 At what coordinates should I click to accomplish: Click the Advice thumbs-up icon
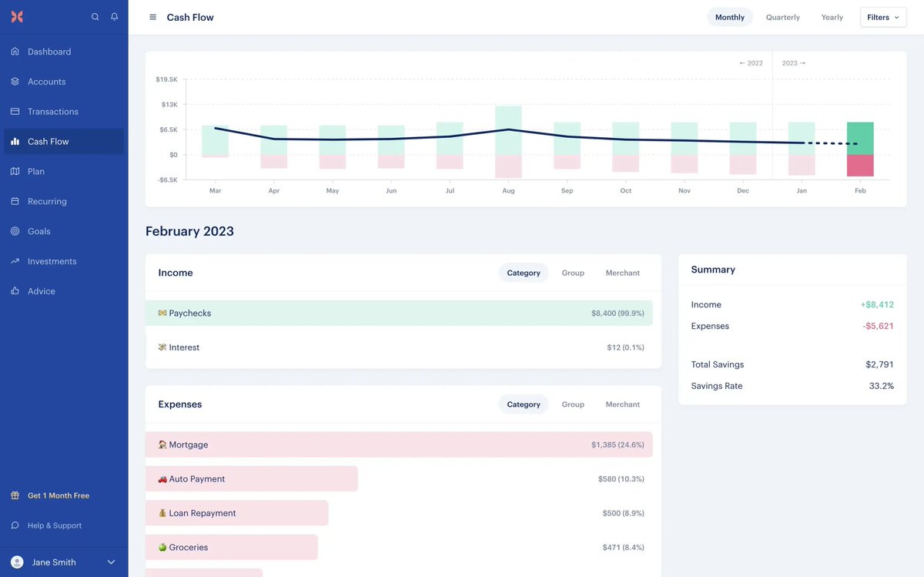coord(15,291)
